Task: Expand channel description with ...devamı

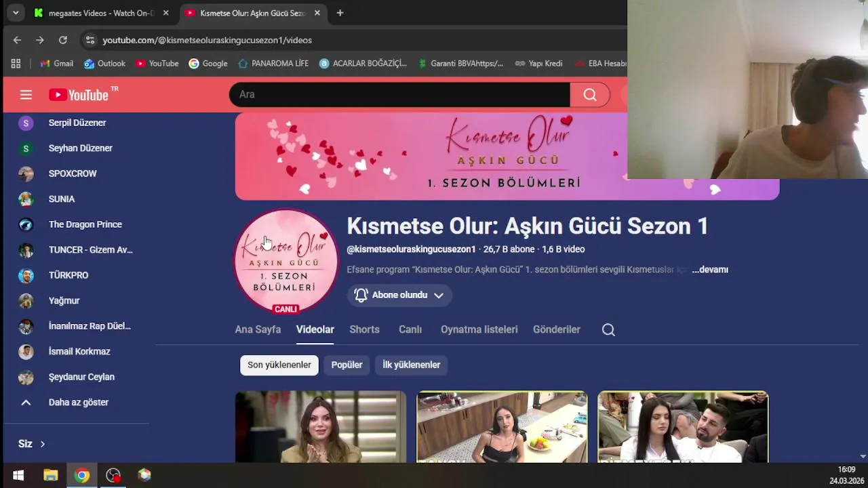Action: [709, 270]
